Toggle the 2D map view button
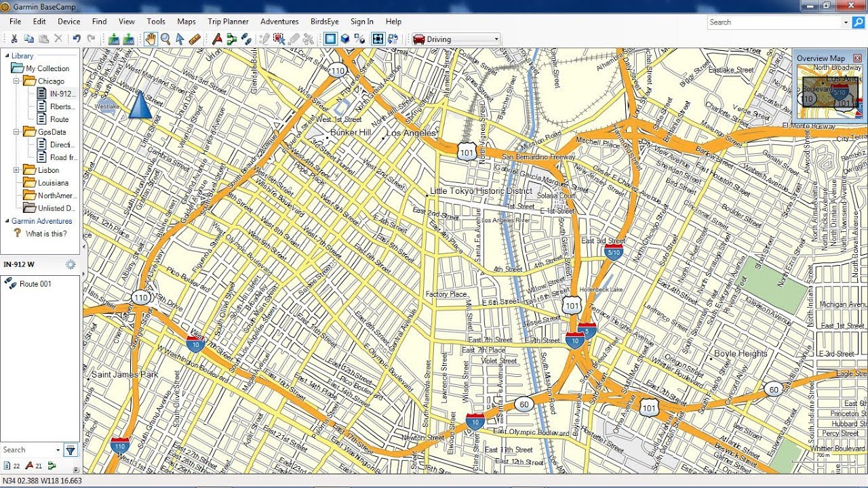 click(330, 39)
